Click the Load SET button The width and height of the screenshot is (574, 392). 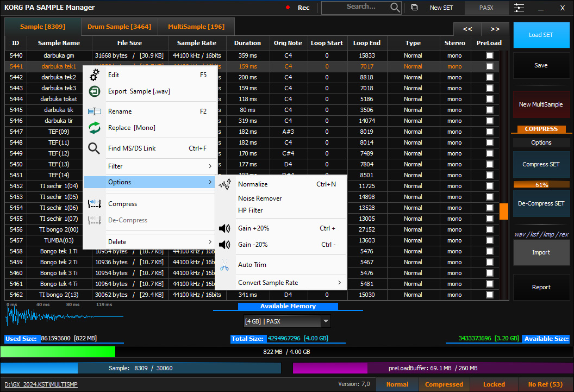pyautogui.click(x=541, y=34)
